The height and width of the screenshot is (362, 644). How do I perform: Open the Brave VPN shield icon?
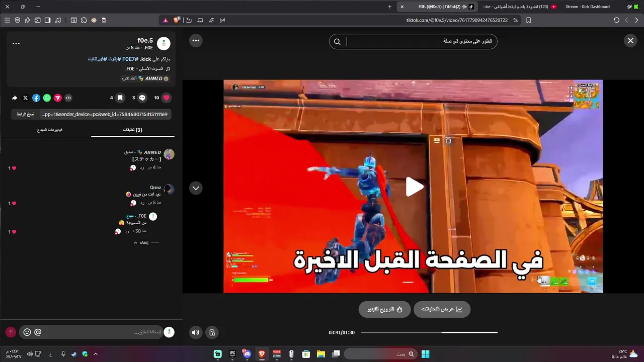pyautogui.click(x=17, y=20)
